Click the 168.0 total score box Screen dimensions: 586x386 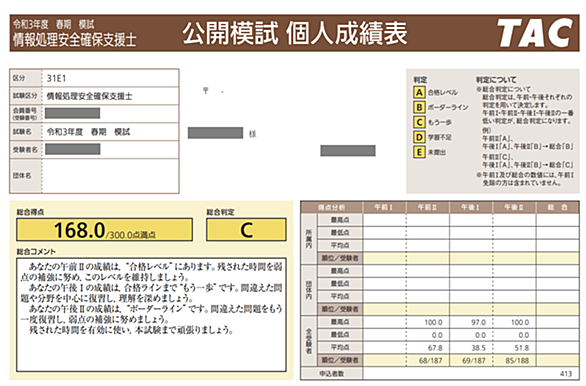(x=105, y=230)
